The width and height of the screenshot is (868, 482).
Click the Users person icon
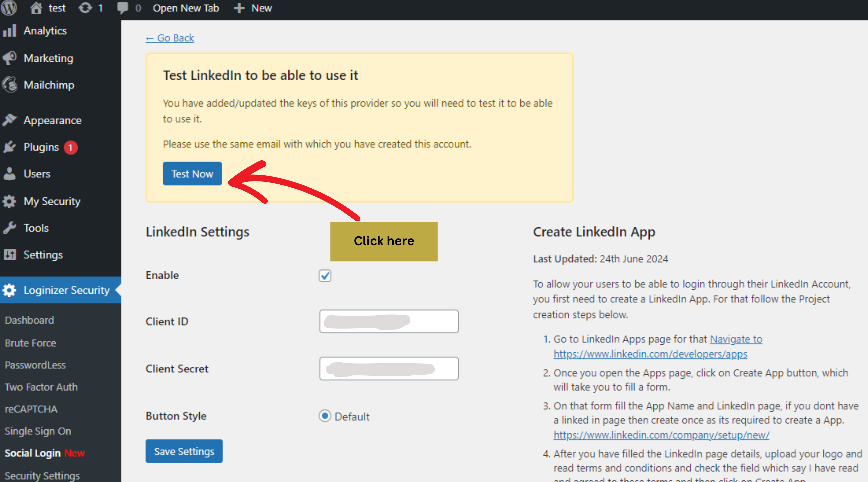pyautogui.click(x=10, y=174)
